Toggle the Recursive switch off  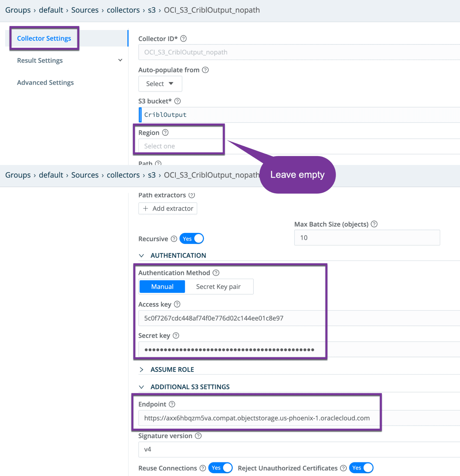click(192, 239)
